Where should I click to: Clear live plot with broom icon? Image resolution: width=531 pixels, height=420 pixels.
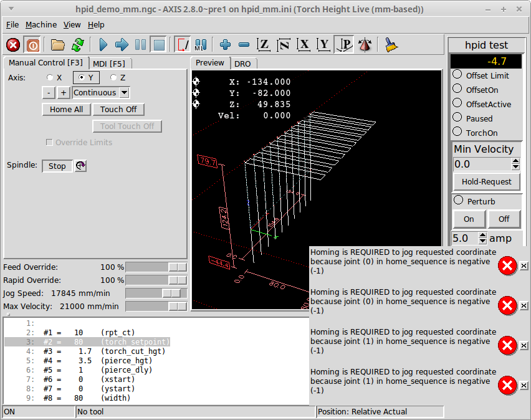[x=391, y=45]
